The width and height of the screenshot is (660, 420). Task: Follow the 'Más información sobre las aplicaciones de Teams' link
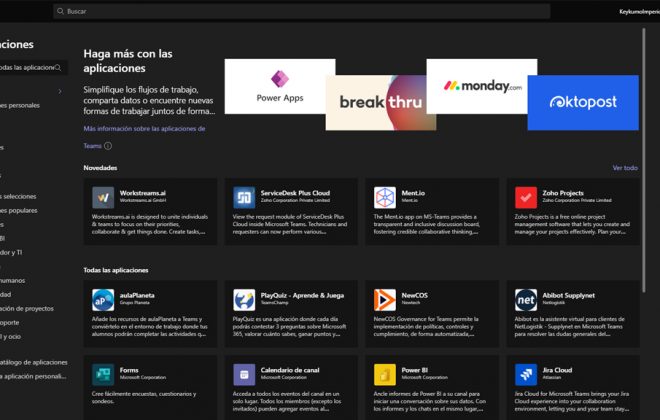coord(144,137)
